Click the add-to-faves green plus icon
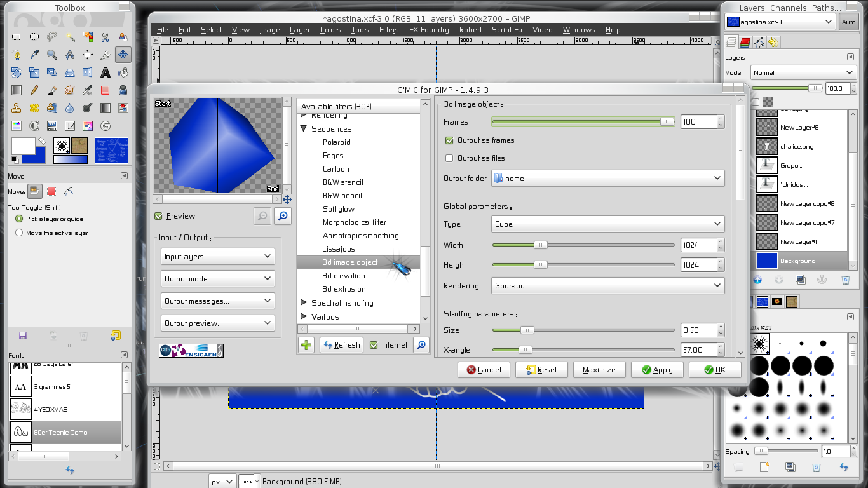The image size is (868, 488). point(306,345)
